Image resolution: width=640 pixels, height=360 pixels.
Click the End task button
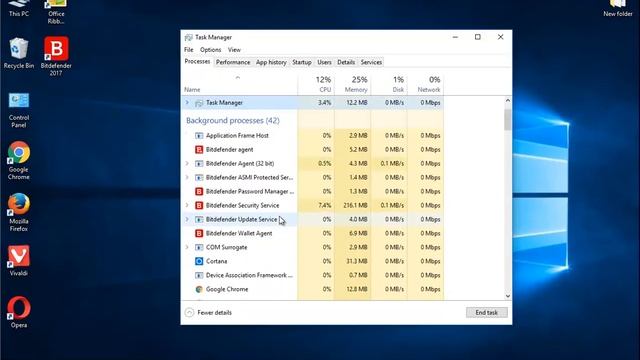coord(487,313)
